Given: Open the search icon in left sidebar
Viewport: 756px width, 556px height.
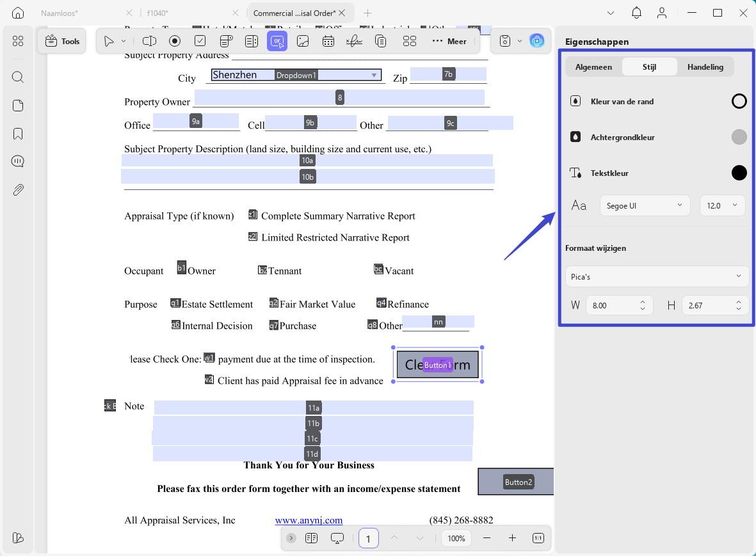Looking at the screenshot, I should click(18, 77).
